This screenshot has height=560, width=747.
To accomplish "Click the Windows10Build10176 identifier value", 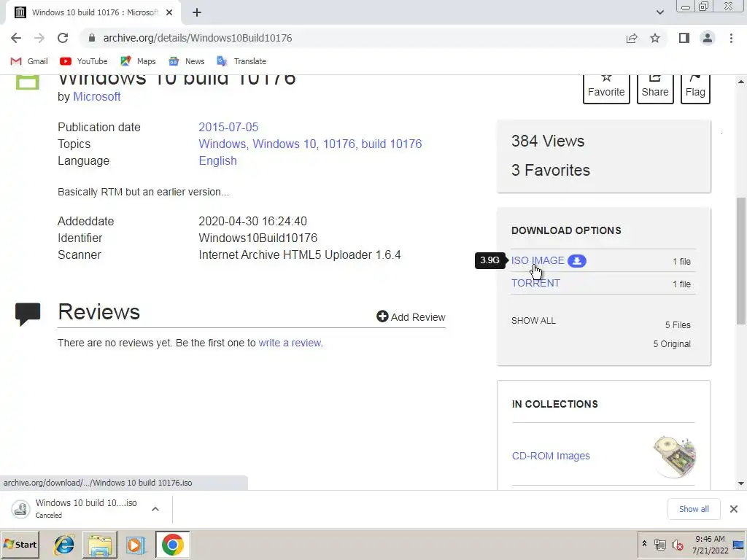I will 258,238.
